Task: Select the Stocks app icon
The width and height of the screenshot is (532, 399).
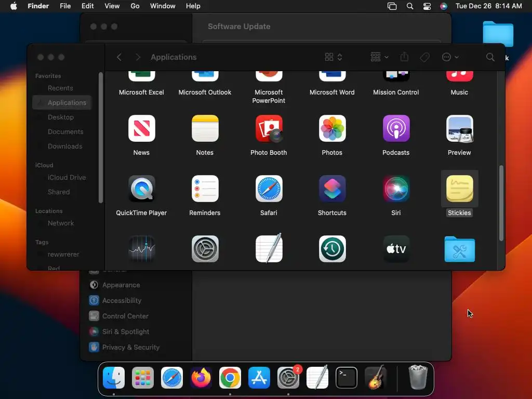Action: [x=141, y=249]
